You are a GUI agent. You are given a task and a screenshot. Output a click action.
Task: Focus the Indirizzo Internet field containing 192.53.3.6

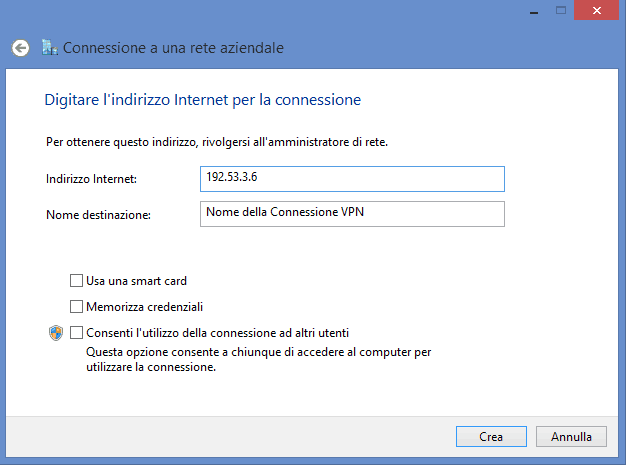[352, 179]
